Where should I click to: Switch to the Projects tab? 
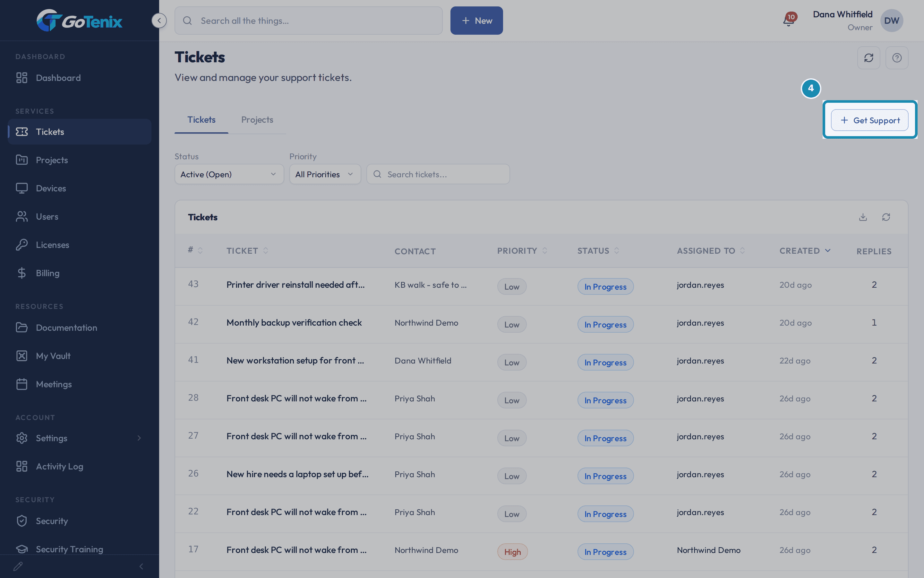(x=257, y=120)
